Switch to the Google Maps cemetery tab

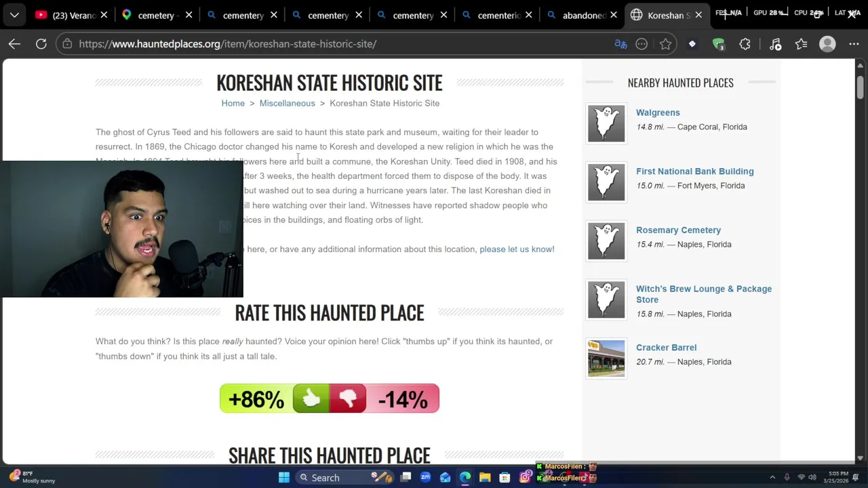pyautogui.click(x=157, y=15)
